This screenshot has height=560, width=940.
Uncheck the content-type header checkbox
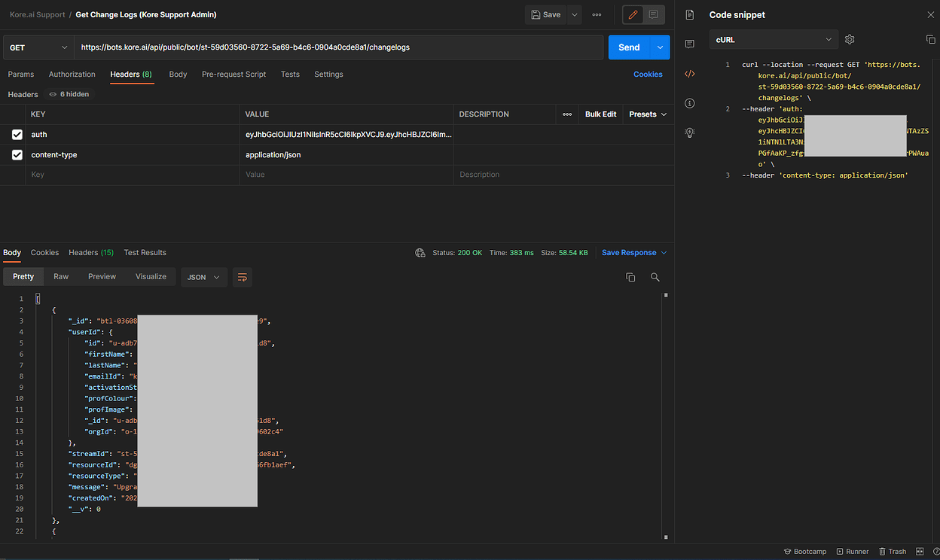click(19, 154)
